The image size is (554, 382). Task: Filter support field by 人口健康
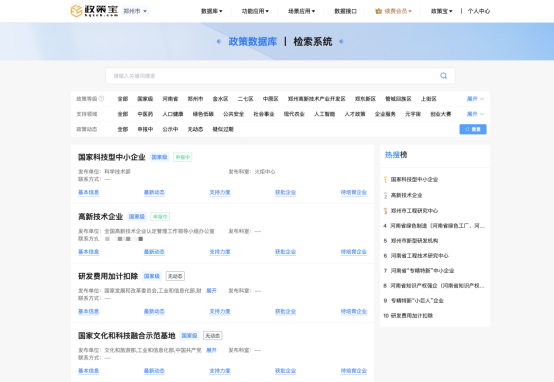[173, 114]
